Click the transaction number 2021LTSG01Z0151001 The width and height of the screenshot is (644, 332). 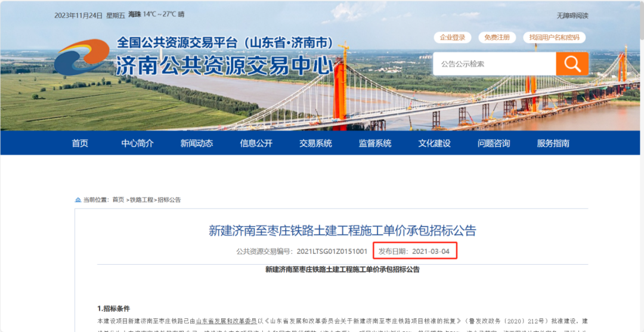pyautogui.click(x=332, y=251)
